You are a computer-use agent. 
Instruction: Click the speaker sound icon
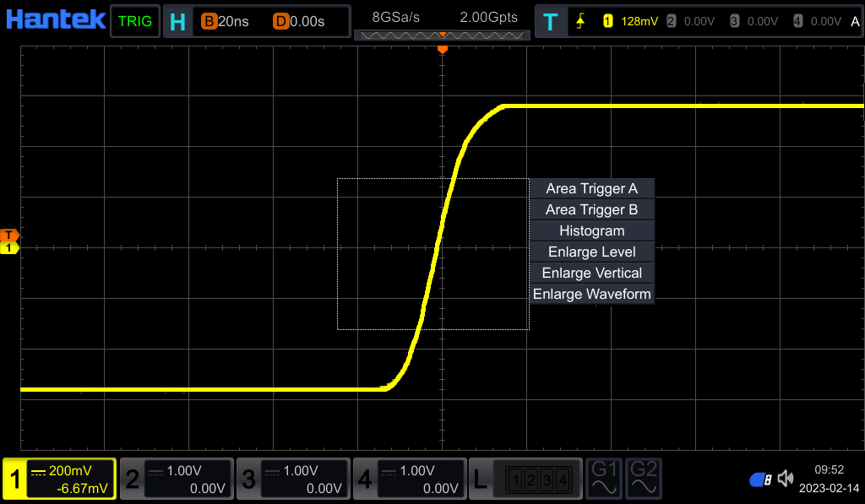click(x=786, y=480)
